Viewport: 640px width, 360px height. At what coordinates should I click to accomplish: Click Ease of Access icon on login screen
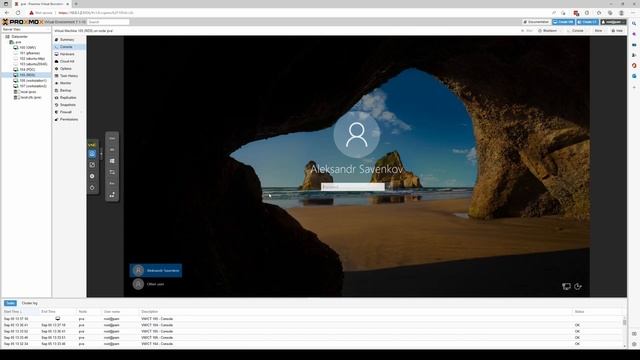pyautogui.click(x=578, y=287)
